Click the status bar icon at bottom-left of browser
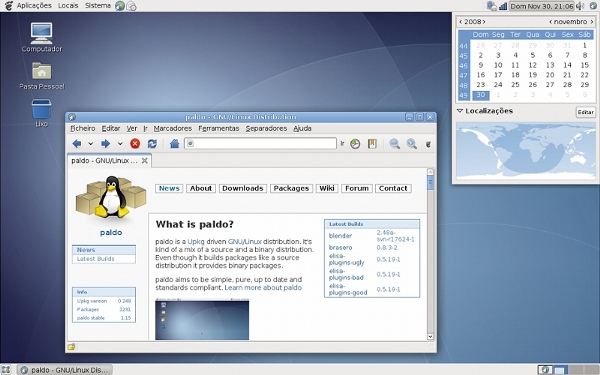This screenshot has height=375, width=600. (x=71, y=347)
